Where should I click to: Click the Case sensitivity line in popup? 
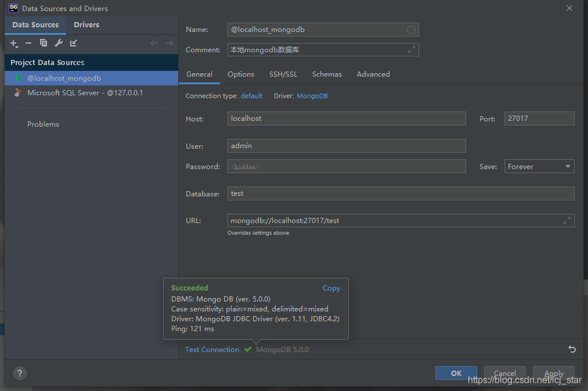(250, 309)
